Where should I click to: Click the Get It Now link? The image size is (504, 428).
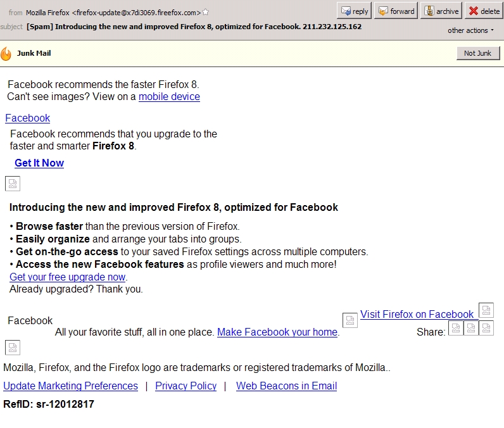[39, 163]
